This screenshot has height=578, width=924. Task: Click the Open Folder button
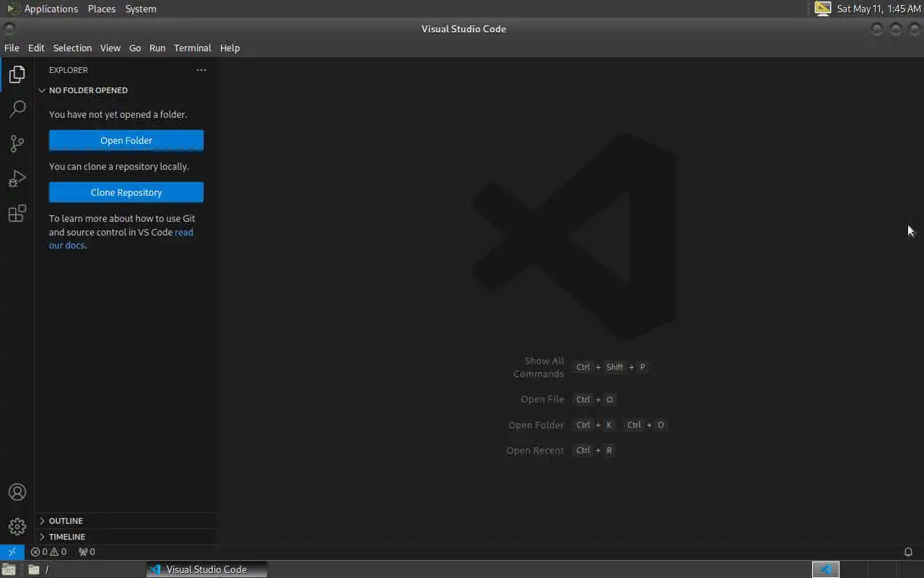126,140
